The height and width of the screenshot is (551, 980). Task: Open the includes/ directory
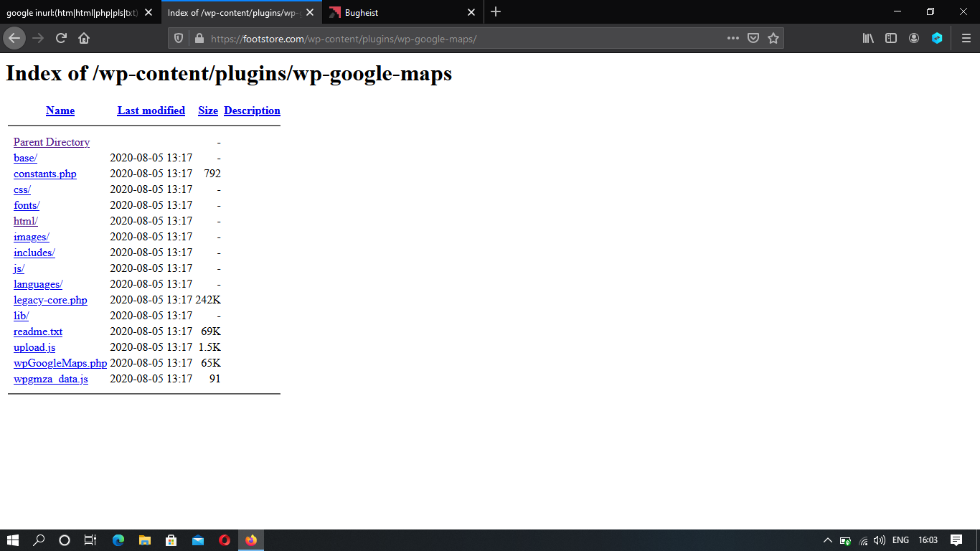(34, 253)
